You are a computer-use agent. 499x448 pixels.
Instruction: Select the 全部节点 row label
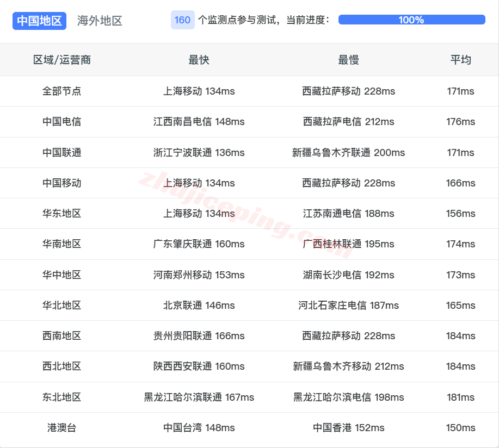point(61,91)
